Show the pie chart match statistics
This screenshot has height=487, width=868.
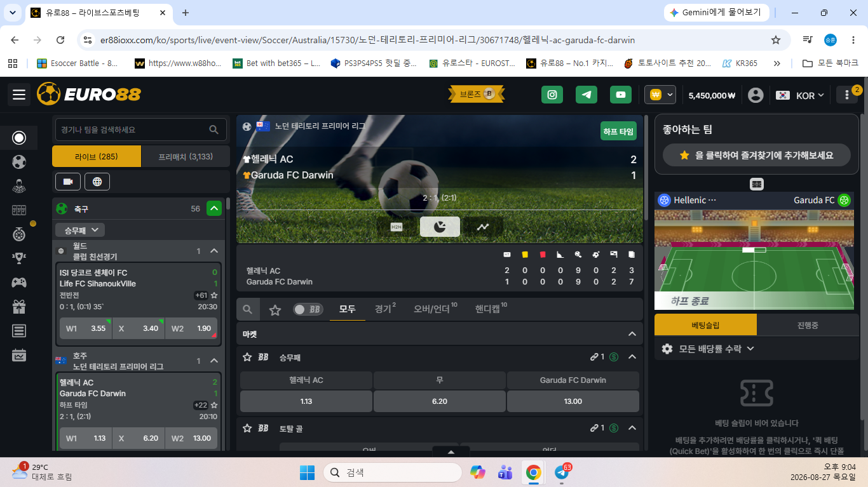(x=440, y=227)
